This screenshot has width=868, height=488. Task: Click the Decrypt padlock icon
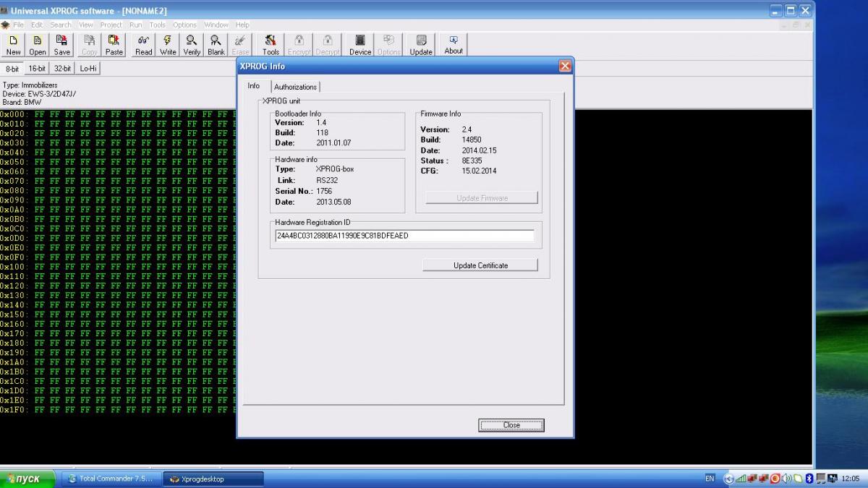coord(327,45)
